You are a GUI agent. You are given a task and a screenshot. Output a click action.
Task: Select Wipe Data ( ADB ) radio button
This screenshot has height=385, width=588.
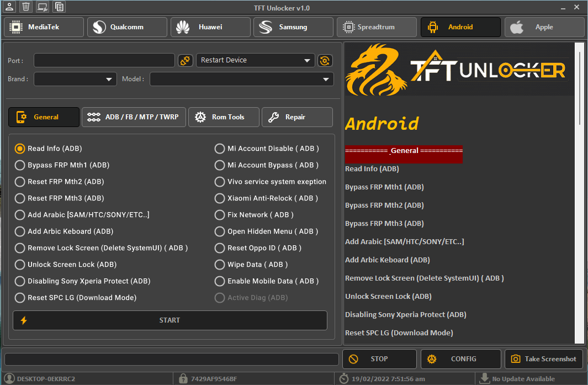tap(220, 265)
